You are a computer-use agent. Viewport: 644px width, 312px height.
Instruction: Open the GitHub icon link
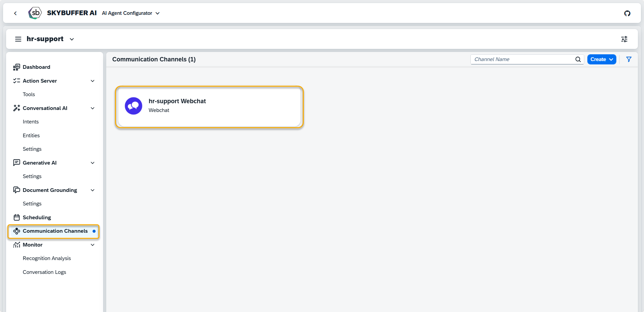[627, 13]
